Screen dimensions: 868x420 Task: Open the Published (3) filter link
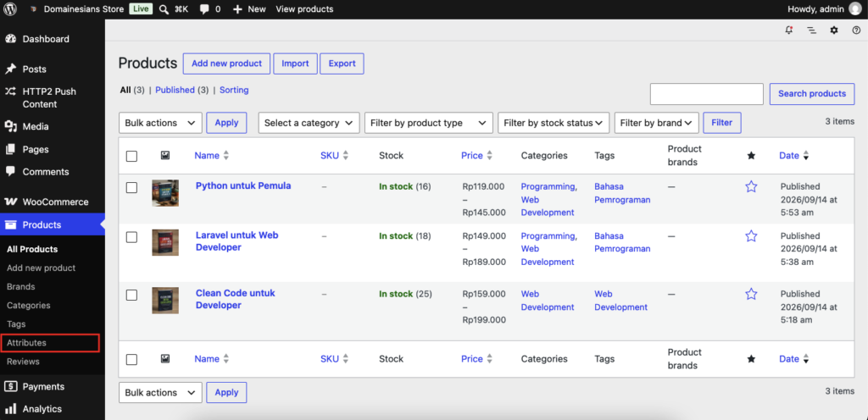tap(181, 90)
